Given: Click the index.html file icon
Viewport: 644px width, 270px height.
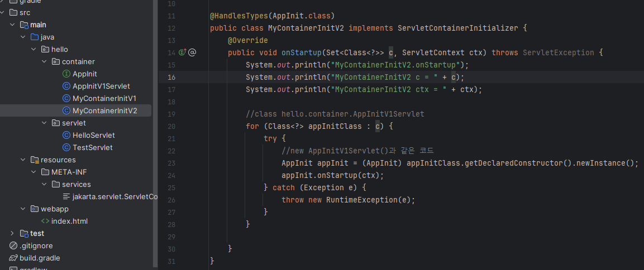Looking at the screenshot, I should (x=45, y=221).
